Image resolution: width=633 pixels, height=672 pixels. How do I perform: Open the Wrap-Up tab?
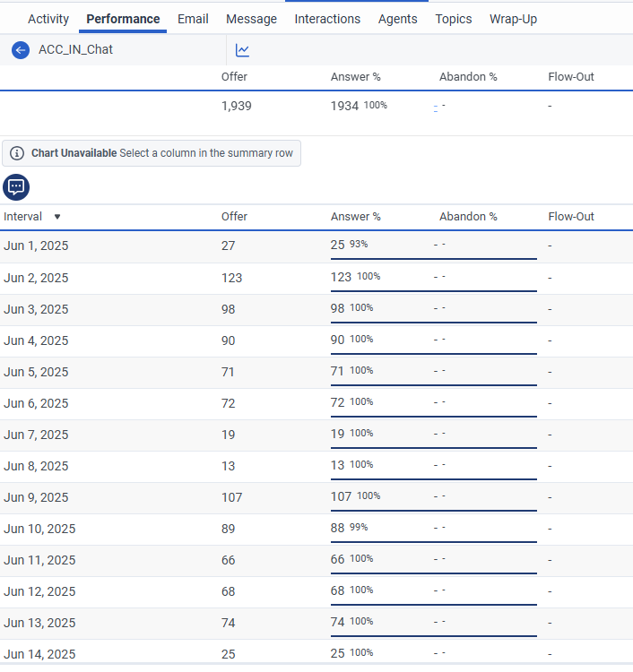tap(513, 19)
